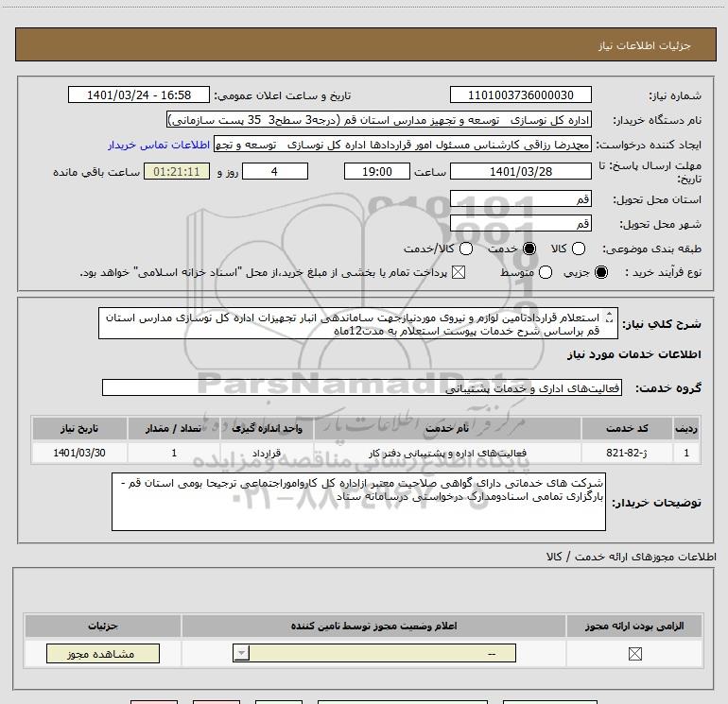Viewport: 728px width, 704px height.
Task: Click the deadline date 1401/03/28 field
Action: [520, 172]
